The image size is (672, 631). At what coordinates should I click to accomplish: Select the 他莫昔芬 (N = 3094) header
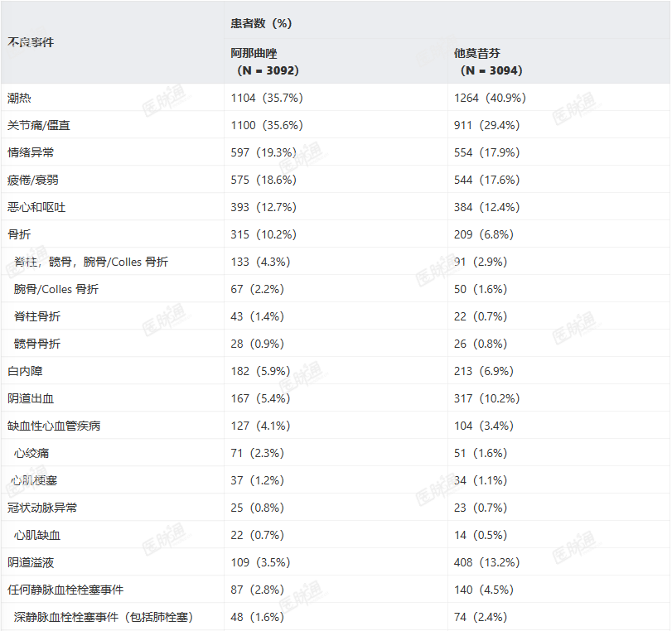pyautogui.click(x=488, y=61)
